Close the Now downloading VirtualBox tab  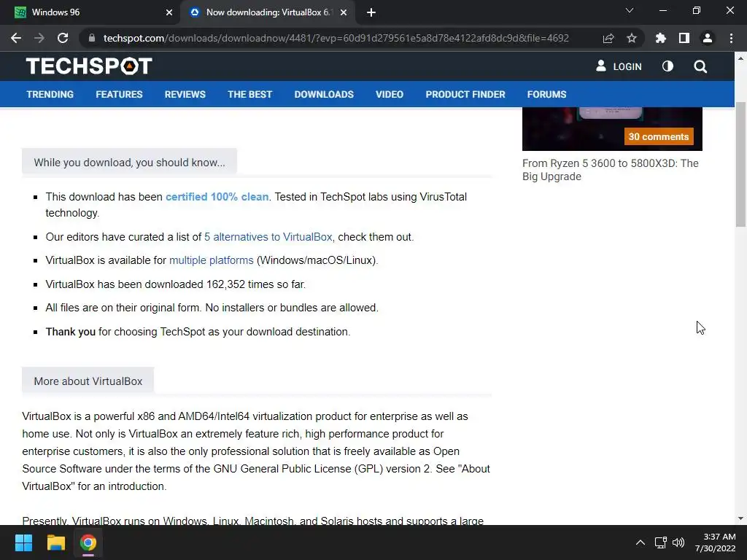(344, 12)
